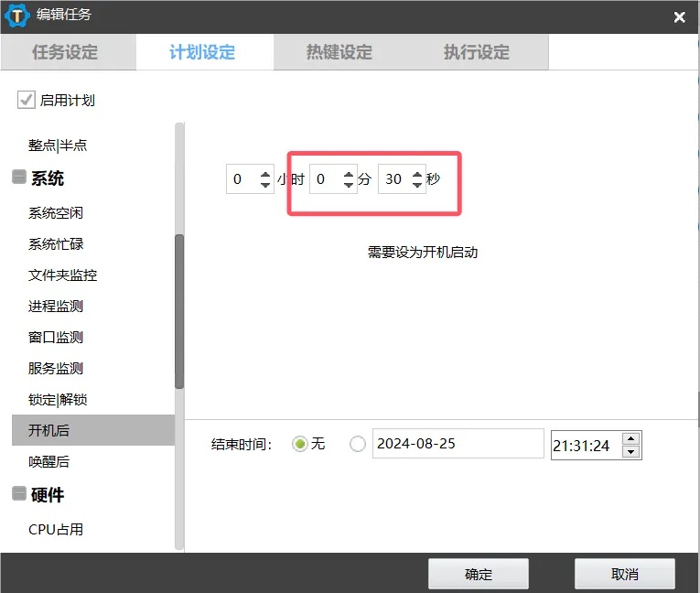Select 锁定|解锁 trigger

click(58, 399)
